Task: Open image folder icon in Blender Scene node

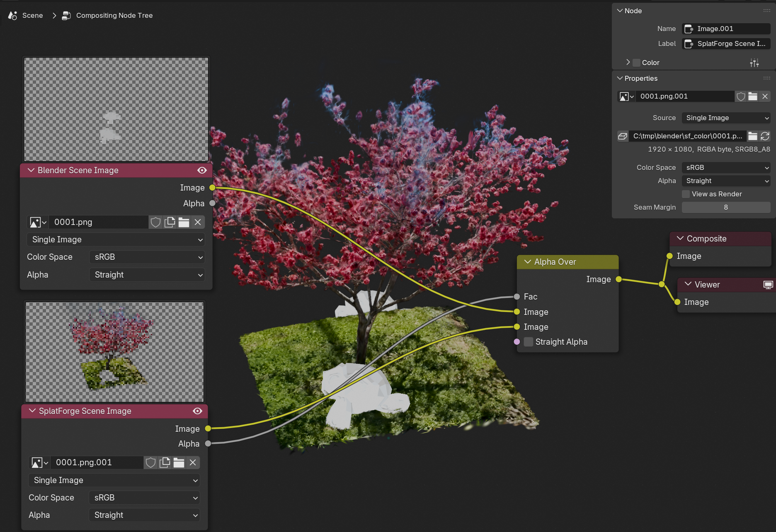Action: point(184,222)
